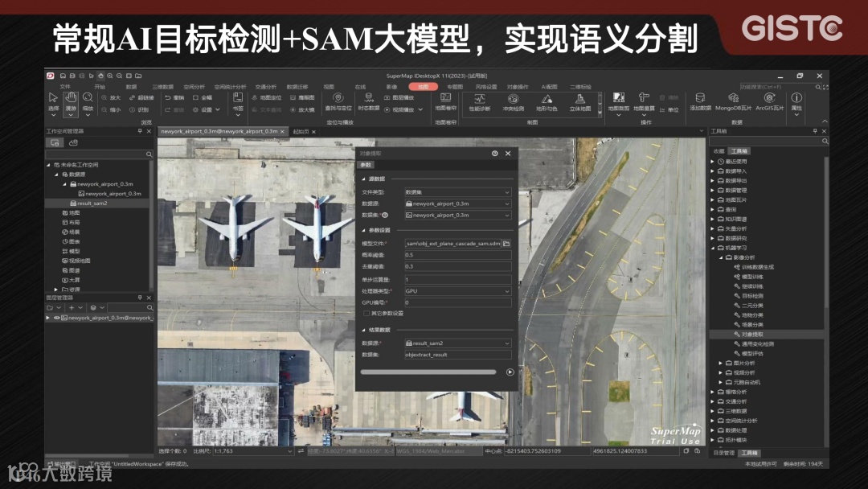Image resolution: width=868 pixels, height=489 pixels.
Task: Open the scale 1:1,763 dropdown
Action: pos(289,451)
